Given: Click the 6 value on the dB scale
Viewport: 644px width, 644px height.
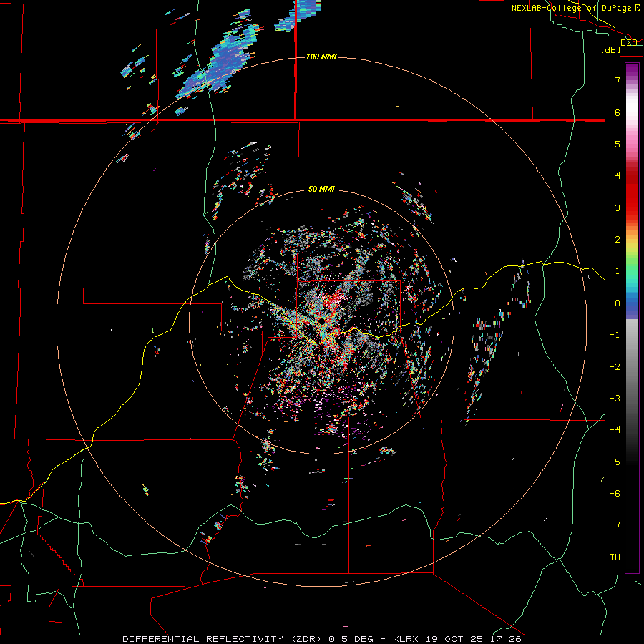Looking at the screenshot, I should pyautogui.click(x=618, y=112).
